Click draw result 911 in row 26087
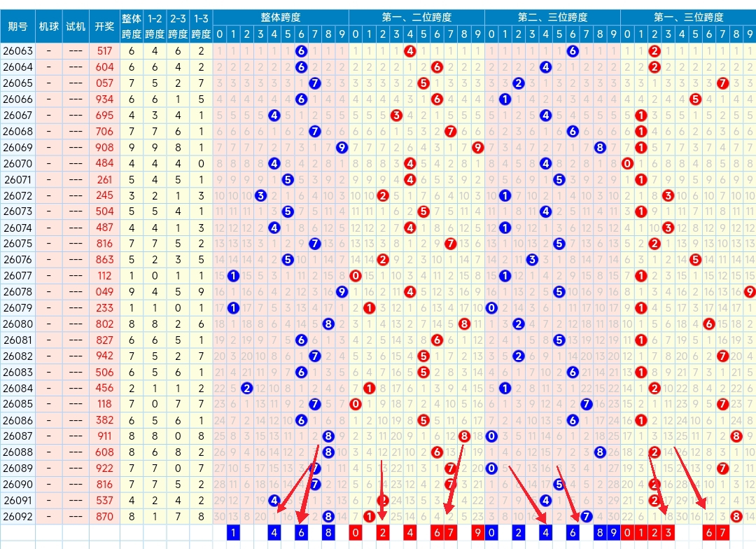Screen dimensions: 756x549 [x=104, y=436]
